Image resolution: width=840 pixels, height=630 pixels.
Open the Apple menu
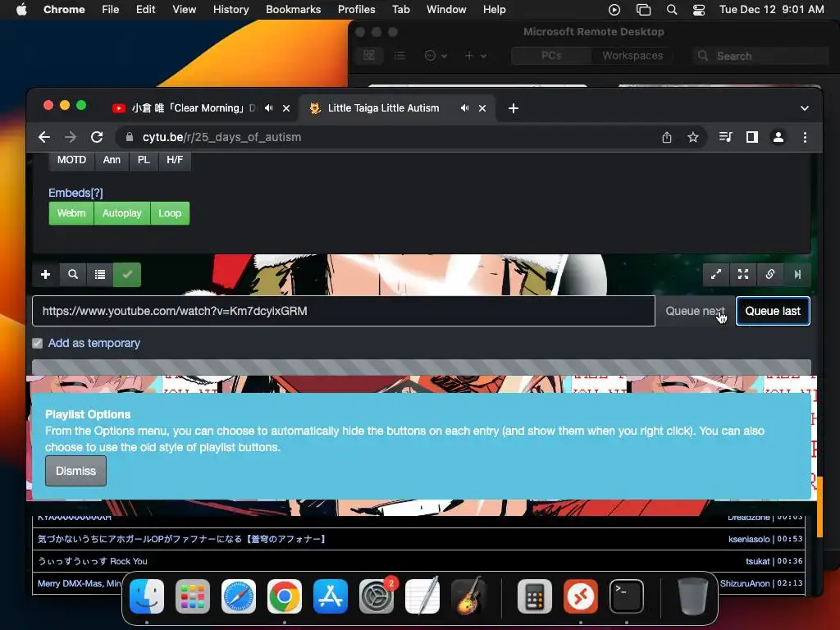[x=21, y=10]
